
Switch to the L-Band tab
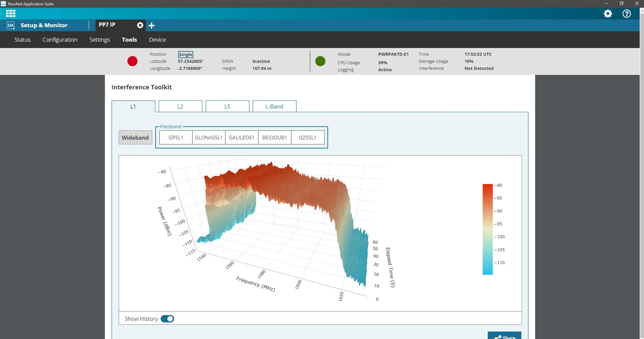tap(274, 106)
